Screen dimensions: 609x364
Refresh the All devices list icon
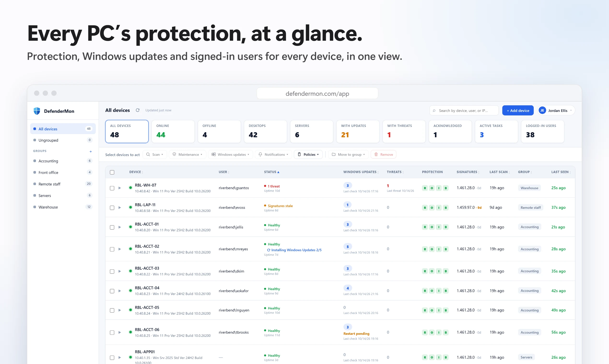pyautogui.click(x=138, y=110)
